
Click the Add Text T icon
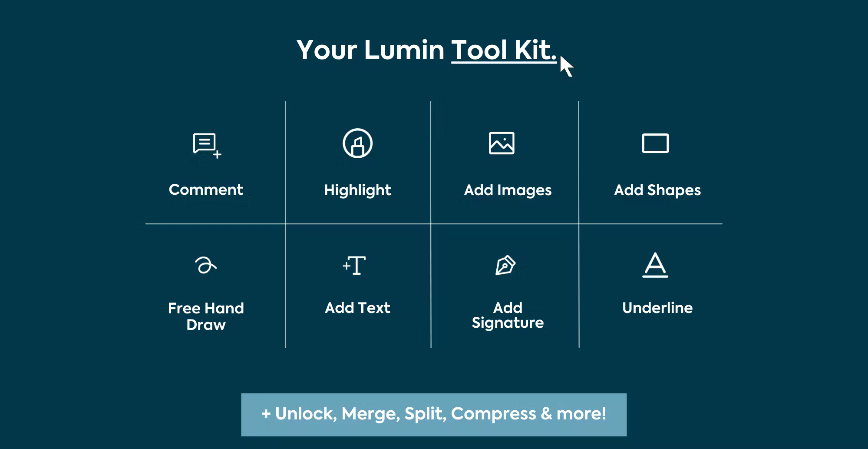354,265
